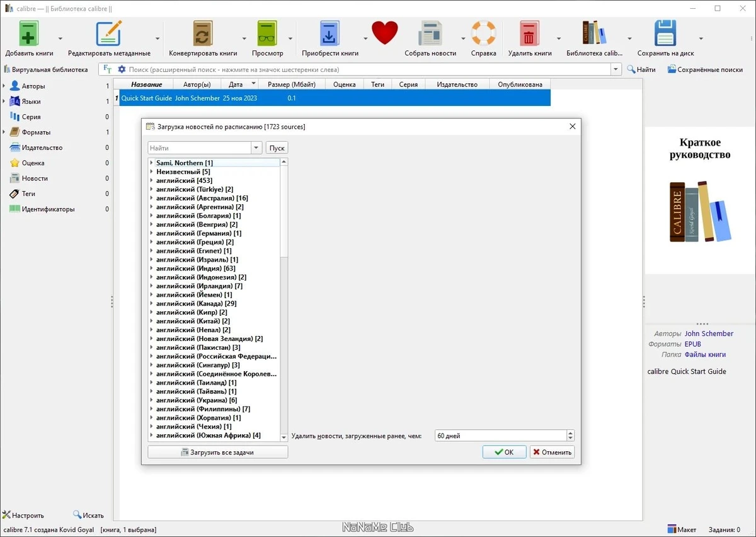Click Найти search button
Screen dimensions: 756x537
[641, 69]
